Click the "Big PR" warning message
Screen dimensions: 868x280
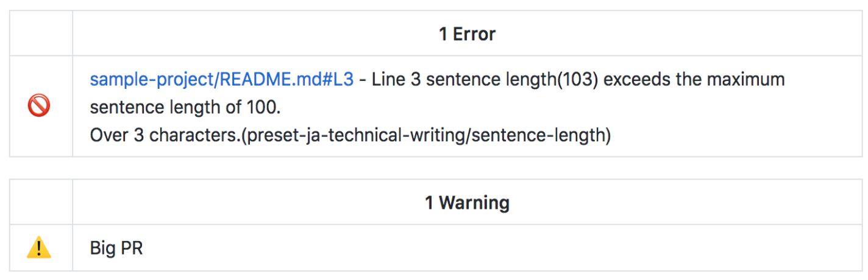(116, 248)
